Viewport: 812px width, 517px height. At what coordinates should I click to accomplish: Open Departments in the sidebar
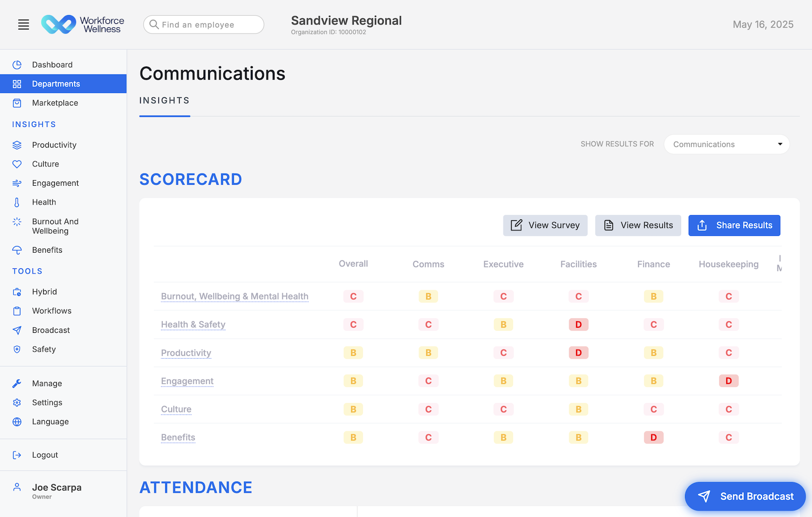coord(56,84)
